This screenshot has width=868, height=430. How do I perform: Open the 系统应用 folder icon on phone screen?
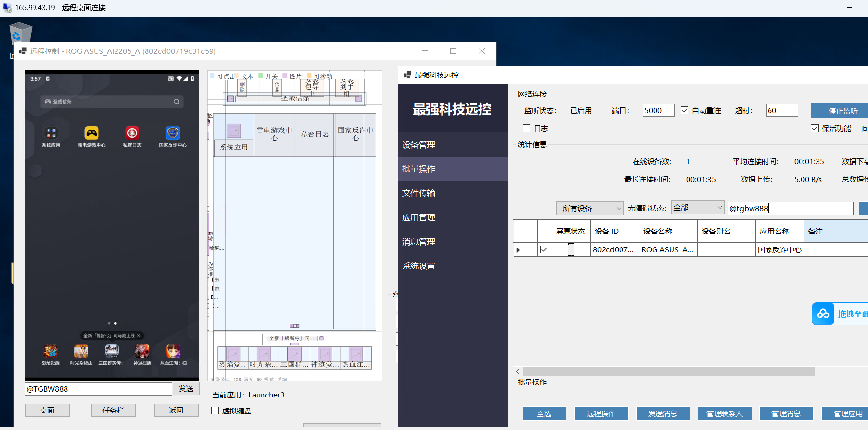[51, 133]
